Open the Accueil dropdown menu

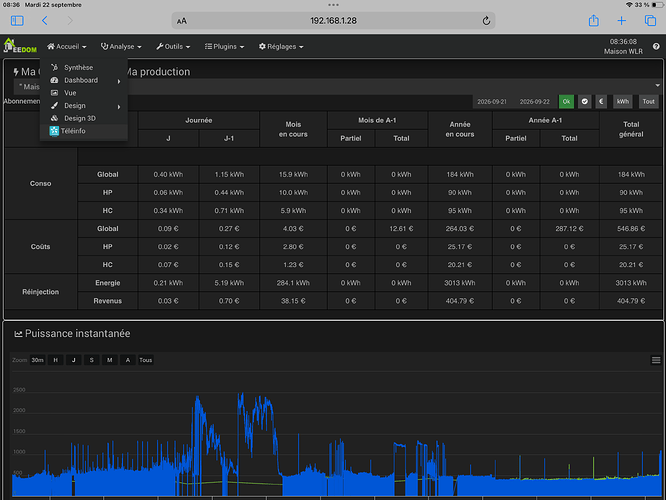67,46
